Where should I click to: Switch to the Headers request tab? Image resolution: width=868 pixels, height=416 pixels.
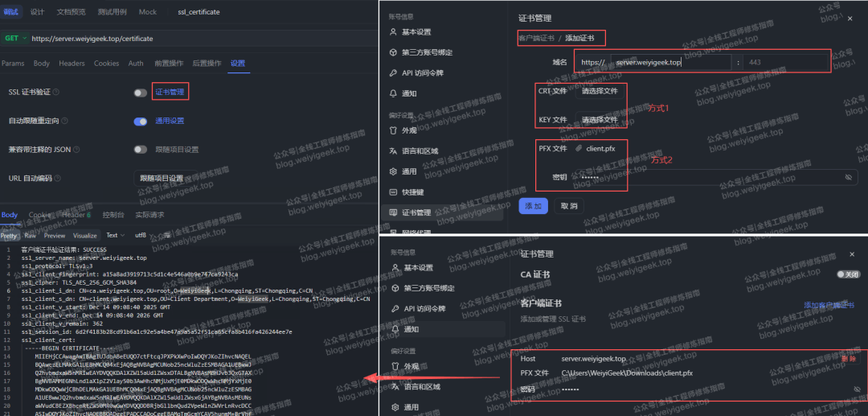pyautogui.click(x=72, y=64)
